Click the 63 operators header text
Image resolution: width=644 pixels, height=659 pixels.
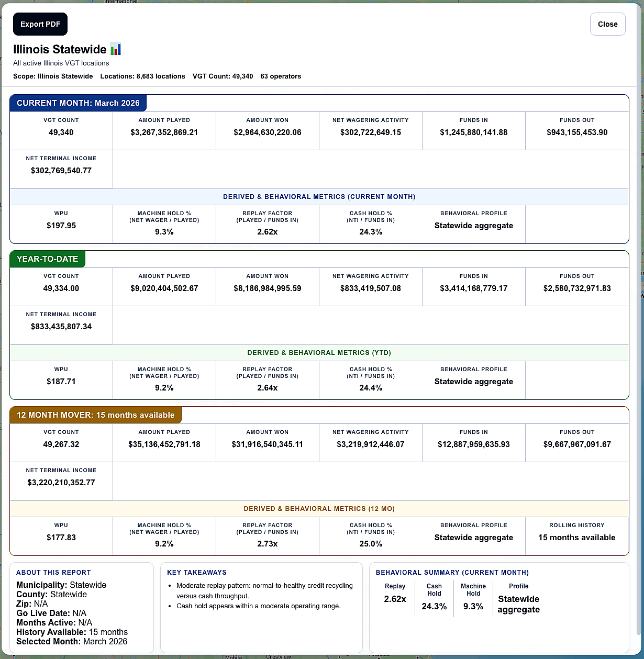coord(281,76)
